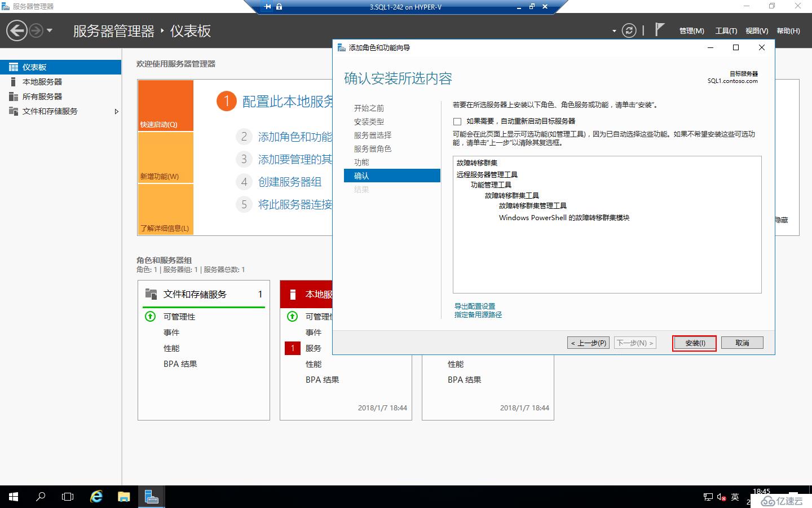Screen dimensions: 812x508
Task: Maximize the 添加角色和功能向导 window
Action: (736, 47)
